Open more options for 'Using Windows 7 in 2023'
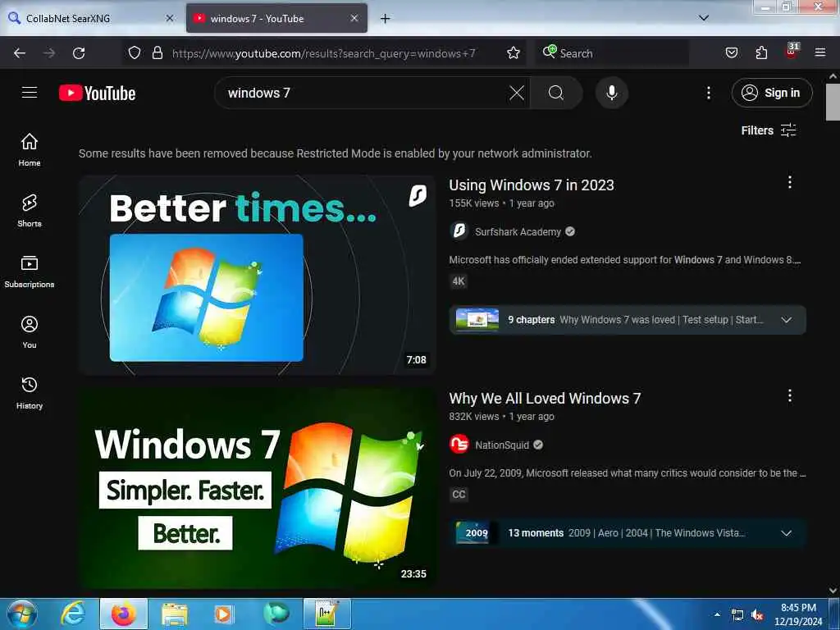 pos(789,182)
